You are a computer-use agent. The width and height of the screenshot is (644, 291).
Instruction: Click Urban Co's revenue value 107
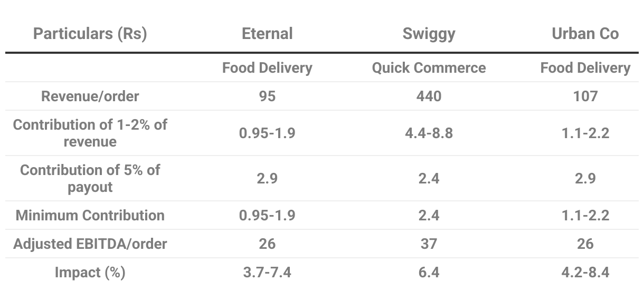pos(585,96)
